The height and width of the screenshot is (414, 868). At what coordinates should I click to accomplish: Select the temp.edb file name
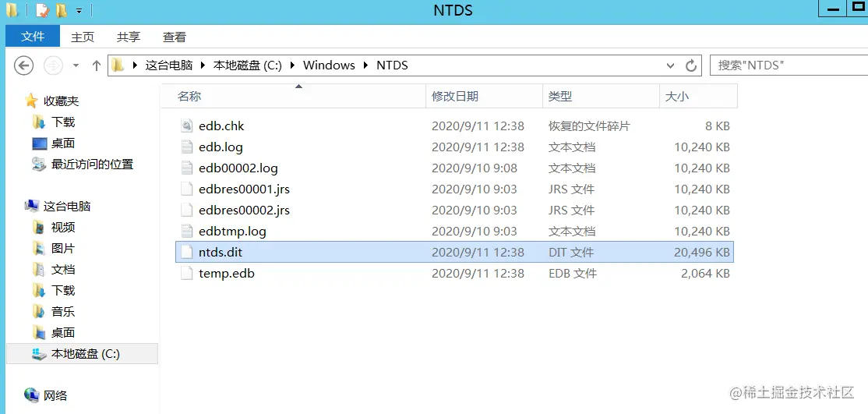coord(227,273)
